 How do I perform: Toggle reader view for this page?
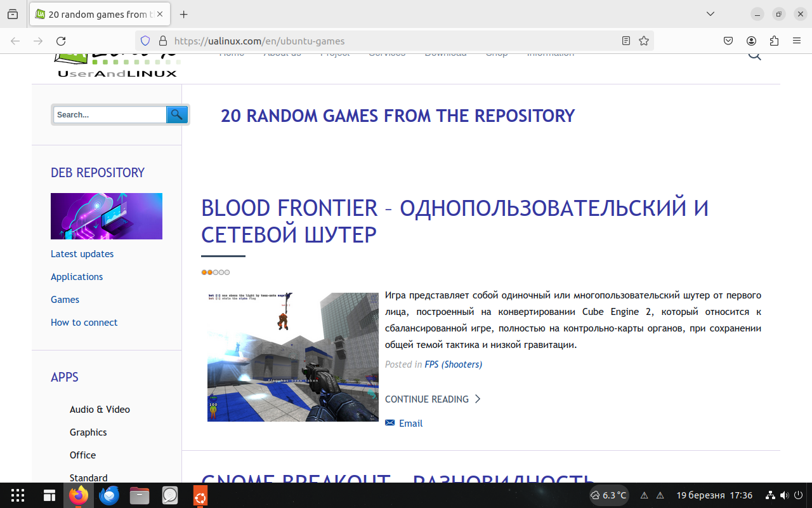click(626, 41)
